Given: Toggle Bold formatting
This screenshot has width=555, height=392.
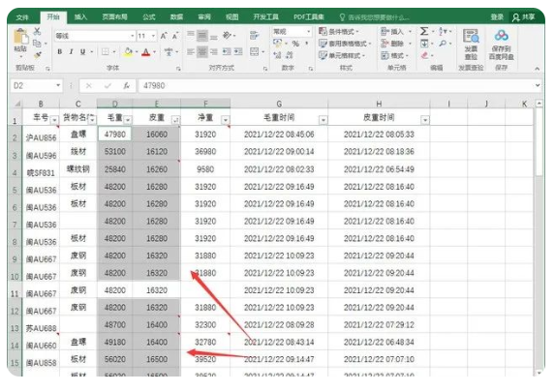Looking at the screenshot, I should click(59, 52).
